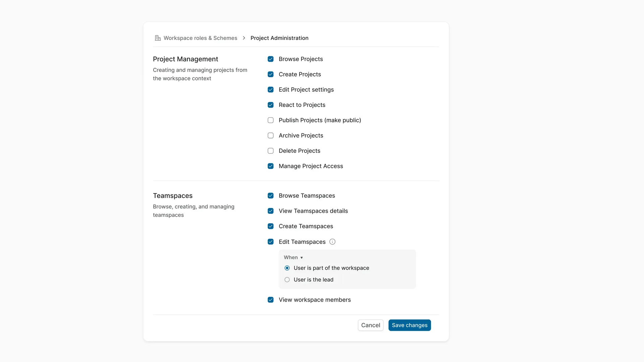Image resolution: width=644 pixels, height=362 pixels.
Task: Toggle View Teamspaces details checkbox
Action: coord(271,211)
